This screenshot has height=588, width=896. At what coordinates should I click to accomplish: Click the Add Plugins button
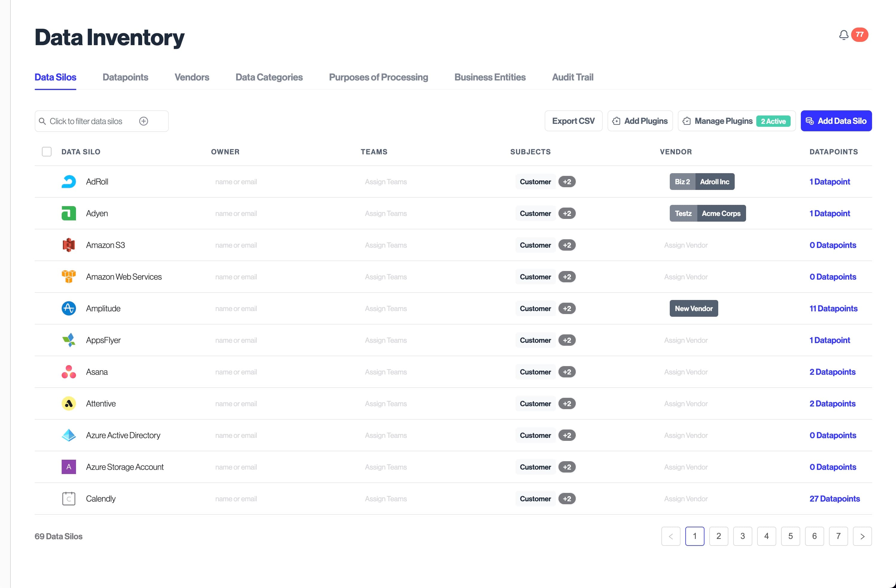[640, 121]
